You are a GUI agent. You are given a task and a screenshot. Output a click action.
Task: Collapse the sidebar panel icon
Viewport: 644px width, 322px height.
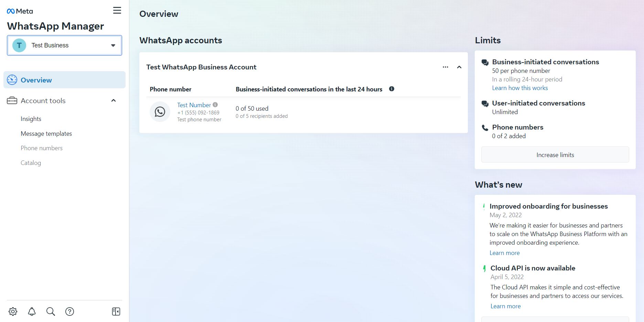[116, 311]
